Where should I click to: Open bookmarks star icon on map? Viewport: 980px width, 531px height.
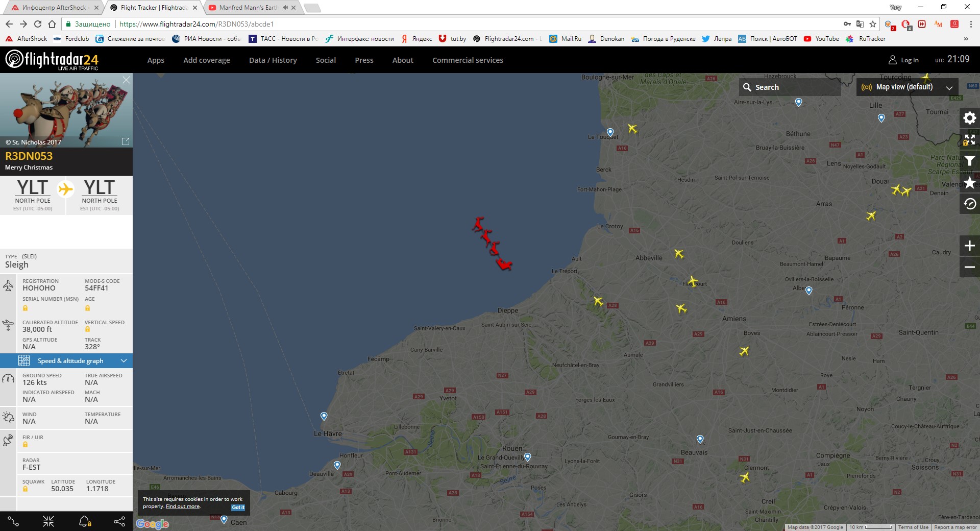pyautogui.click(x=969, y=183)
